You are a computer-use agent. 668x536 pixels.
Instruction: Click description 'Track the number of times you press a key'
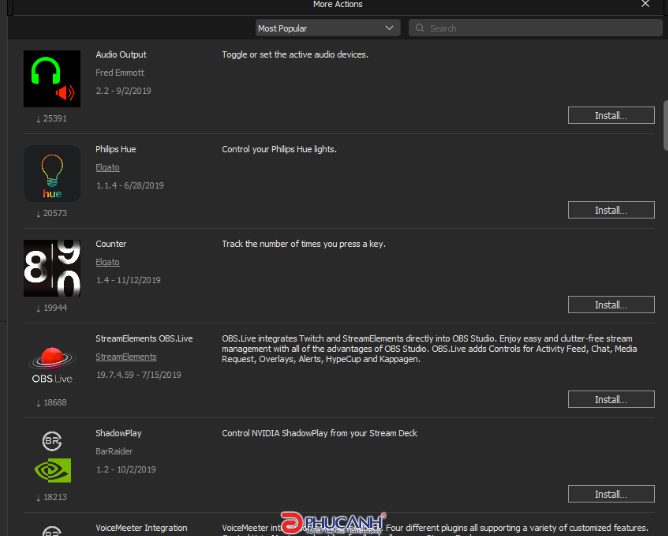303,244
